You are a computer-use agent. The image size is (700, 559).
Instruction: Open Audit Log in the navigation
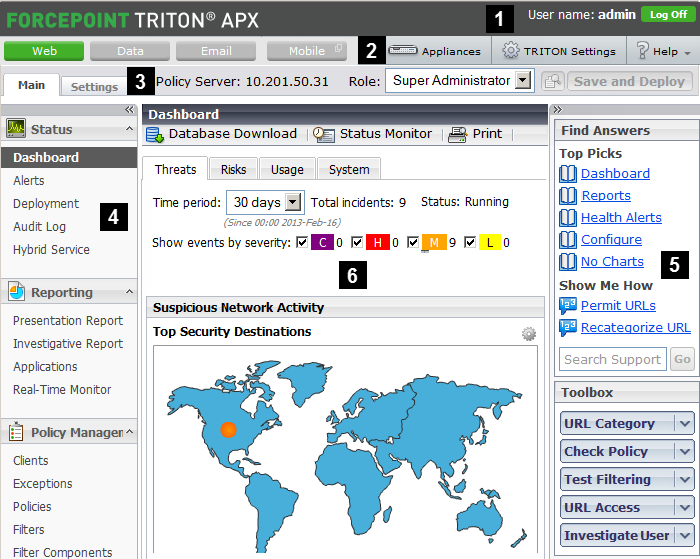pos(39,226)
